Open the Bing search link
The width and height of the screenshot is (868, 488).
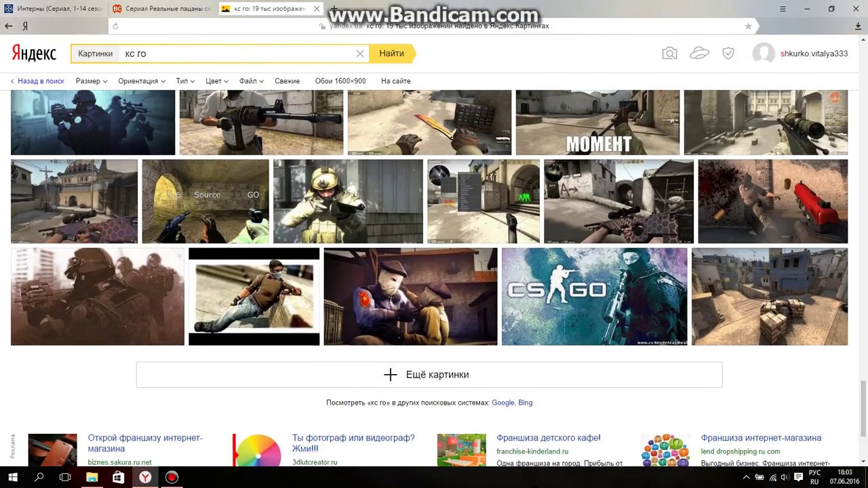click(526, 403)
